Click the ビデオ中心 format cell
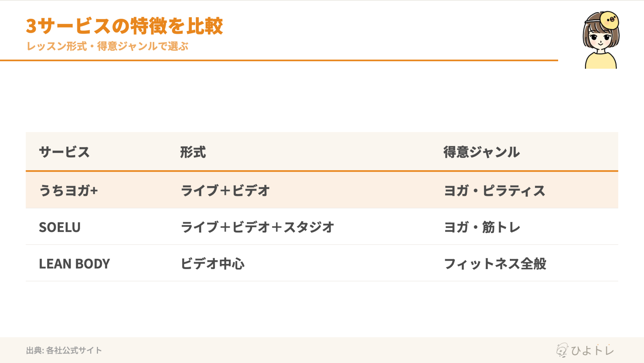Image resolution: width=644 pixels, height=363 pixels. 213,264
